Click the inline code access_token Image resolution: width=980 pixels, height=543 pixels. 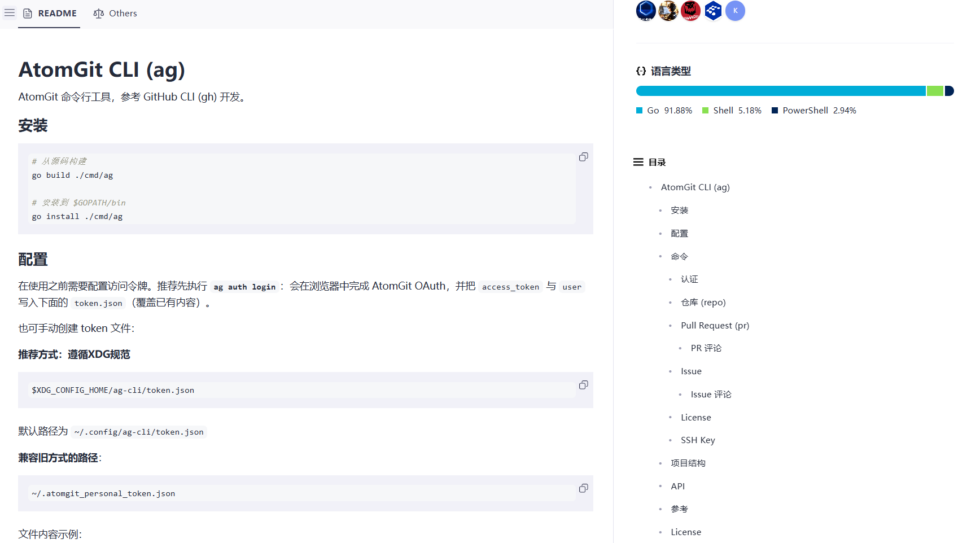(x=510, y=287)
